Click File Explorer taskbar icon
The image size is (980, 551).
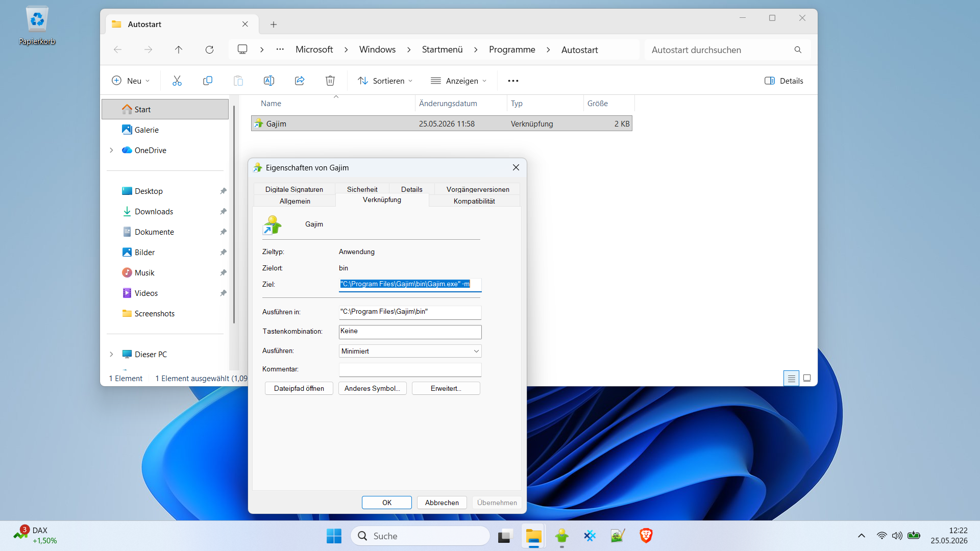click(x=533, y=536)
